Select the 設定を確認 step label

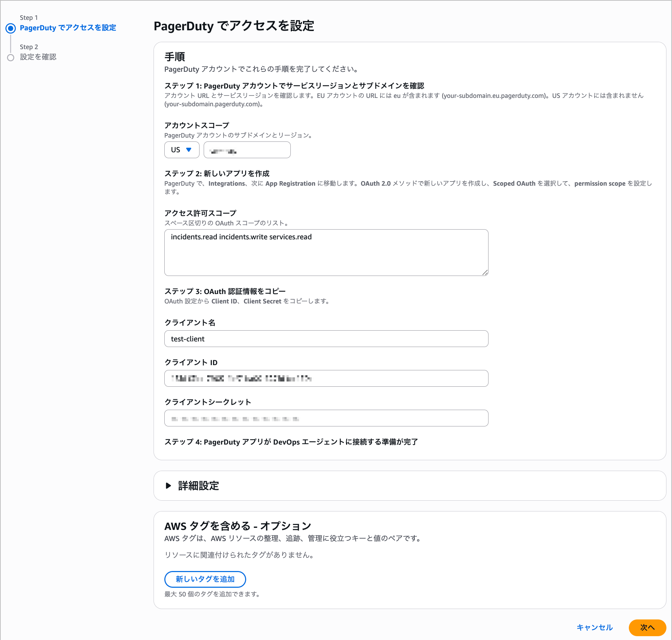point(38,57)
